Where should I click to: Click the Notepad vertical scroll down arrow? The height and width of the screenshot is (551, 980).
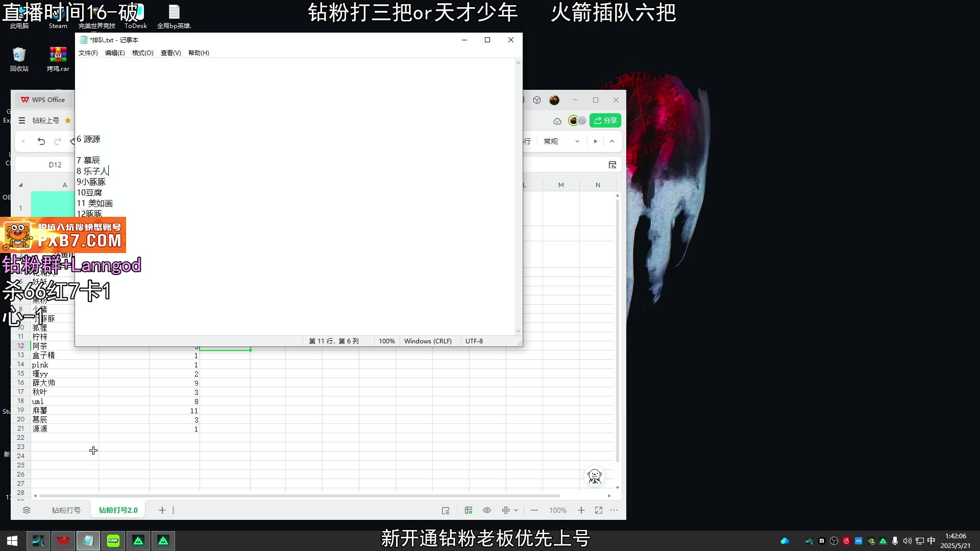518,331
